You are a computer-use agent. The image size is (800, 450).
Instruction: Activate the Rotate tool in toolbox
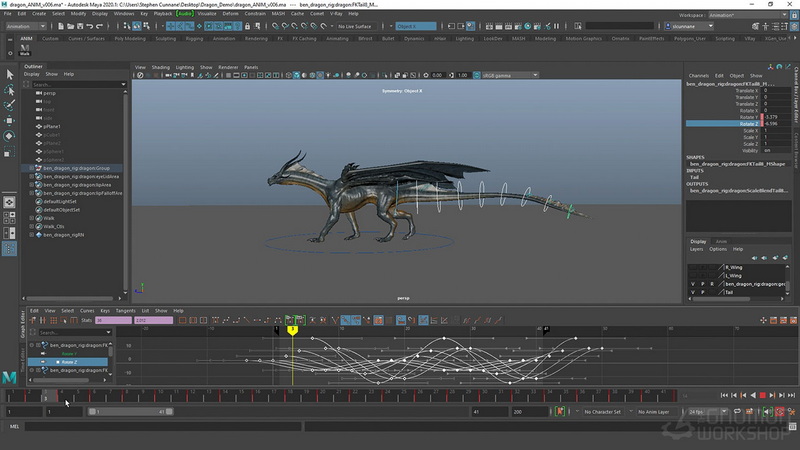(x=9, y=136)
